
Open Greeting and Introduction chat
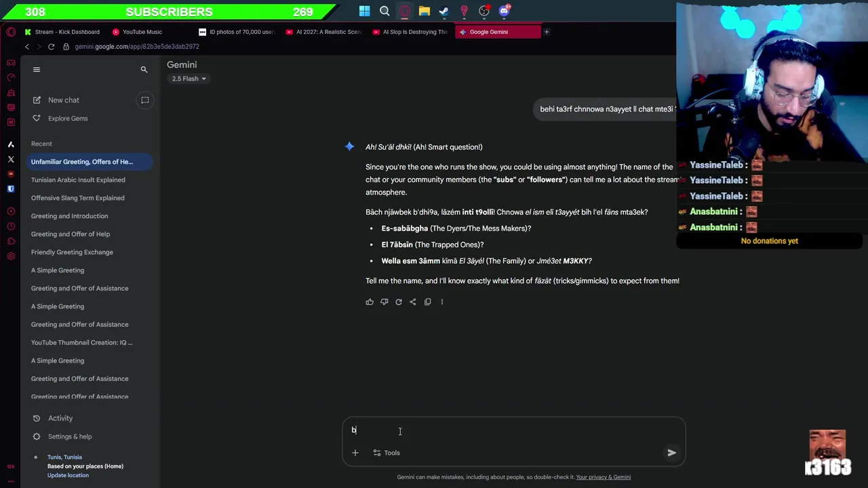tap(69, 216)
